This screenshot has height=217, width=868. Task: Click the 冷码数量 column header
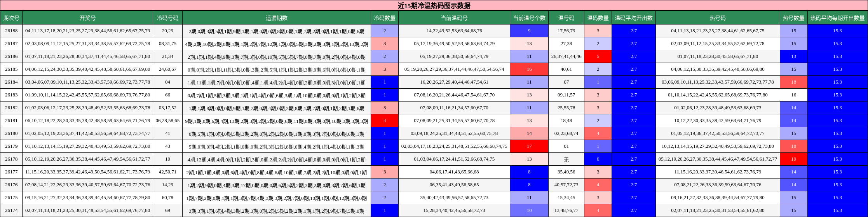click(385, 18)
